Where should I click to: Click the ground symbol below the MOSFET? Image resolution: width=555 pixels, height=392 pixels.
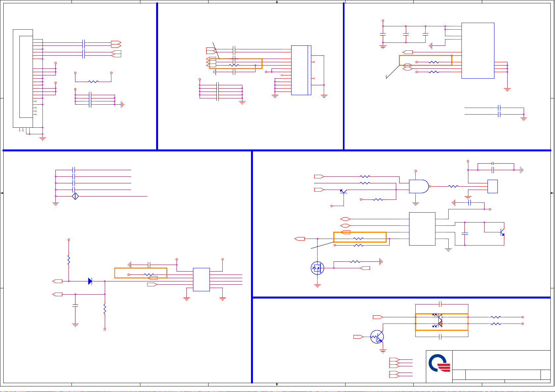coord(317,286)
